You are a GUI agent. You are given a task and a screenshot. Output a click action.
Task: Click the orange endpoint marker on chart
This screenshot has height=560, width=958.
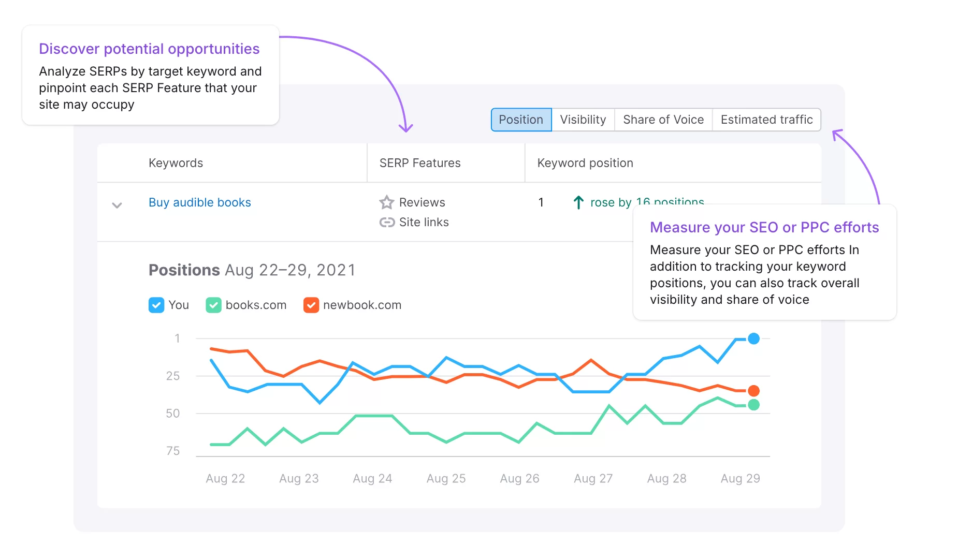coord(753,391)
